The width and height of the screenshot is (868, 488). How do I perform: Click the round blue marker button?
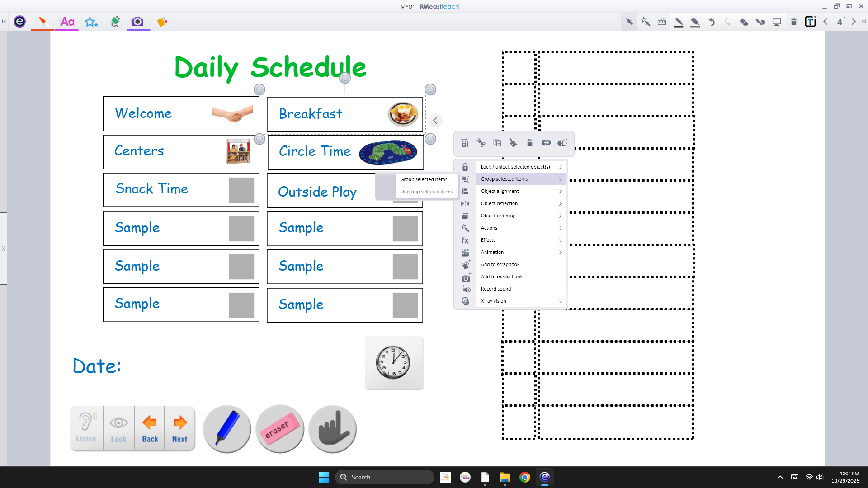(227, 429)
